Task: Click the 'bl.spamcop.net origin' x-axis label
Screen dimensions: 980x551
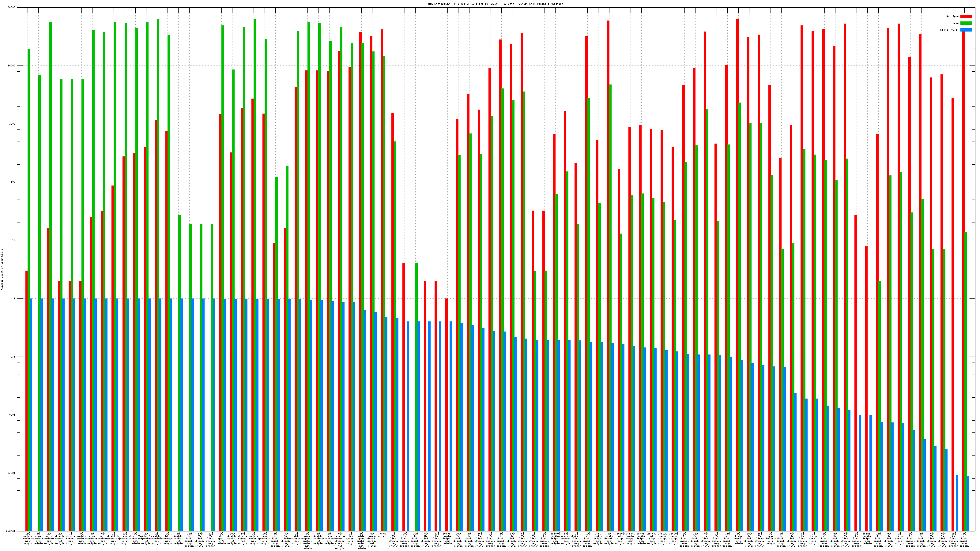Action: point(168,538)
